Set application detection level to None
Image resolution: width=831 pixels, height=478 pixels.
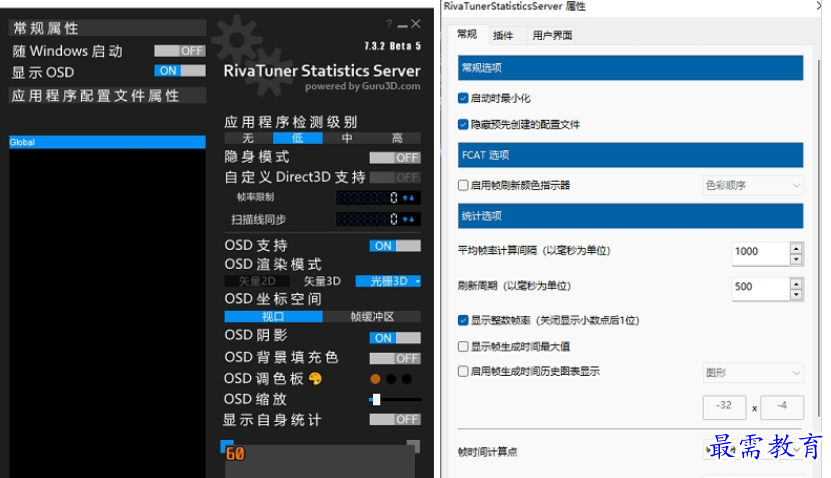pyautogui.click(x=248, y=138)
